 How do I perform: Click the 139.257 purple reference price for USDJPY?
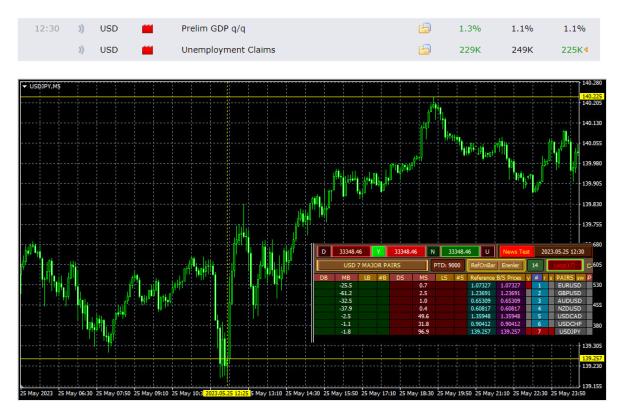(510, 332)
